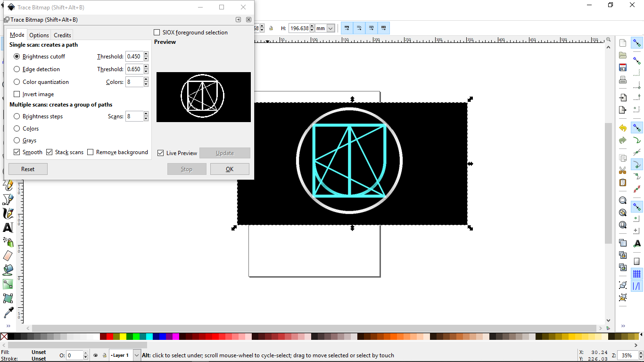Print the document using printer icon
644x362 pixels.
click(x=623, y=80)
